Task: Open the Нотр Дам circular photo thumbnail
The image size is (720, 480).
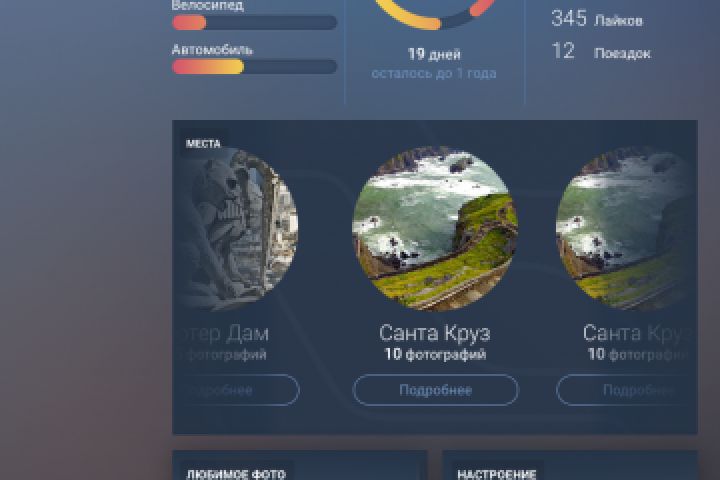Action: coord(239,228)
